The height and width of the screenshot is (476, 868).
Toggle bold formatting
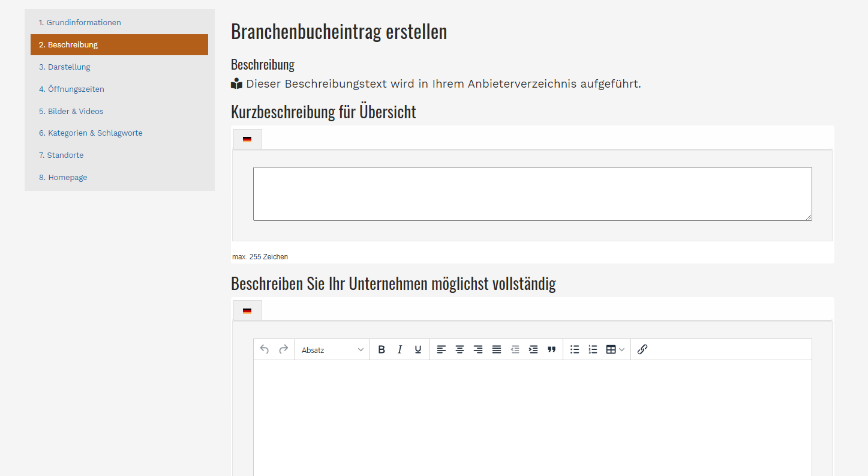pyautogui.click(x=382, y=349)
